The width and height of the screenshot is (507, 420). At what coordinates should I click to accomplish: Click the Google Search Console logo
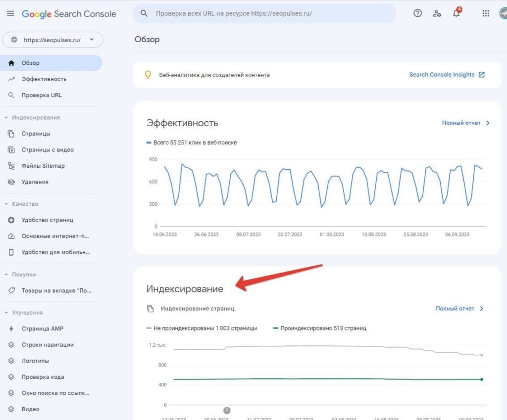(x=68, y=14)
